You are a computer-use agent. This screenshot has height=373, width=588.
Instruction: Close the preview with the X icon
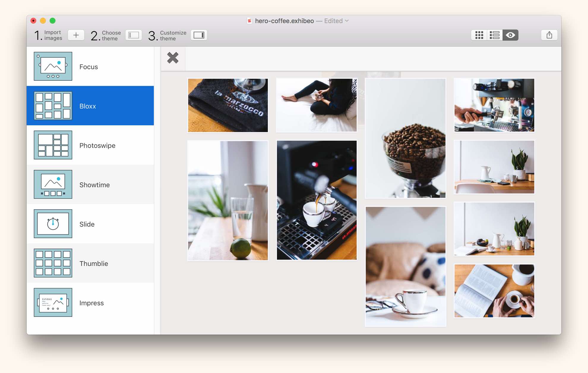click(173, 58)
